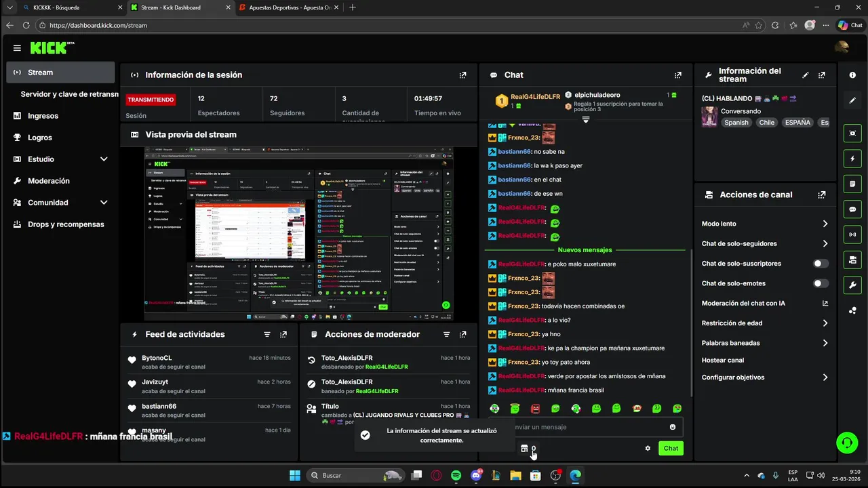868x488 pixels.
Task: Open filter options in Feed de actividades
Action: pos(267,335)
